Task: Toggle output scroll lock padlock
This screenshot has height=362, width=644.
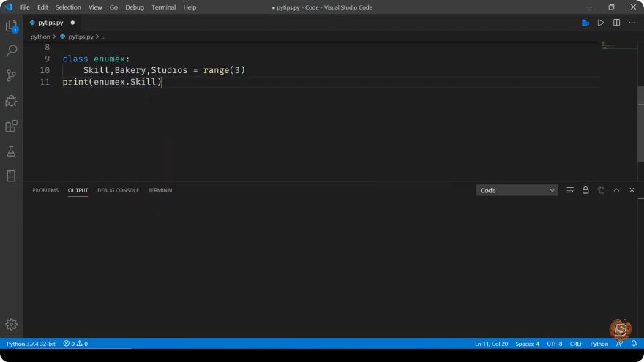Action: click(585, 190)
